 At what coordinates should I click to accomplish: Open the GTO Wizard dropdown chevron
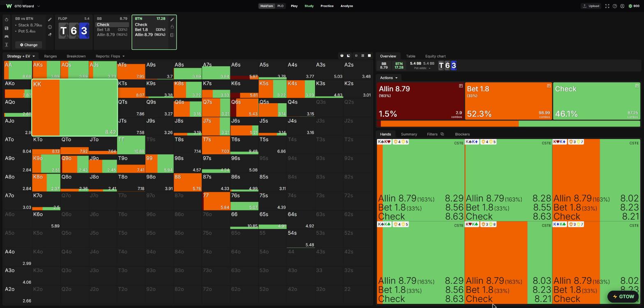click(x=39, y=6)
